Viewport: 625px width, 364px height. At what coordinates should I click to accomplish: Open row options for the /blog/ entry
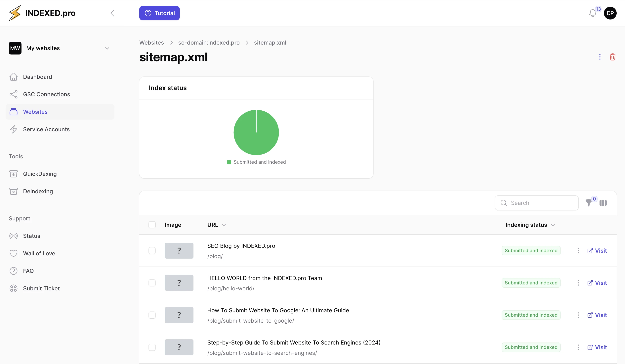[x=578, y=250]
